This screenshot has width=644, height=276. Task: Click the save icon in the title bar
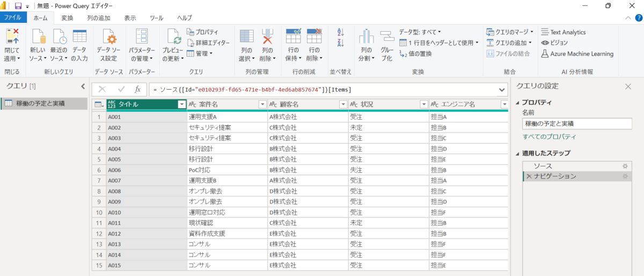18,5
